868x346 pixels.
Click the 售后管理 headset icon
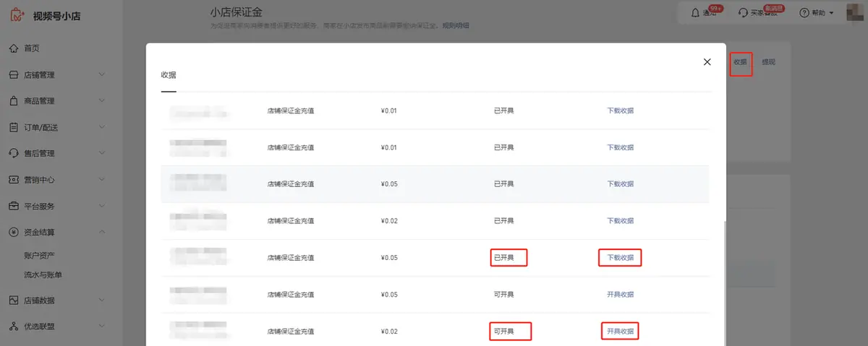(14, 154)
